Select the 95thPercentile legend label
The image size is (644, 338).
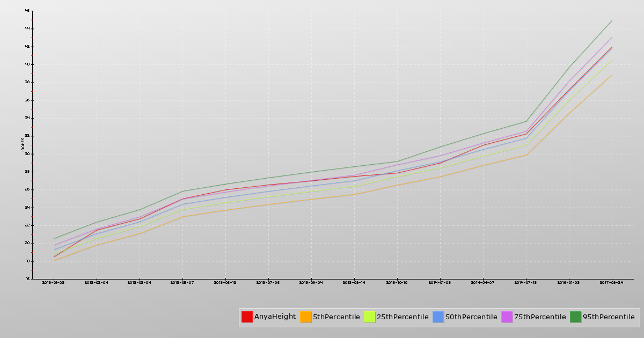(609, 317)
